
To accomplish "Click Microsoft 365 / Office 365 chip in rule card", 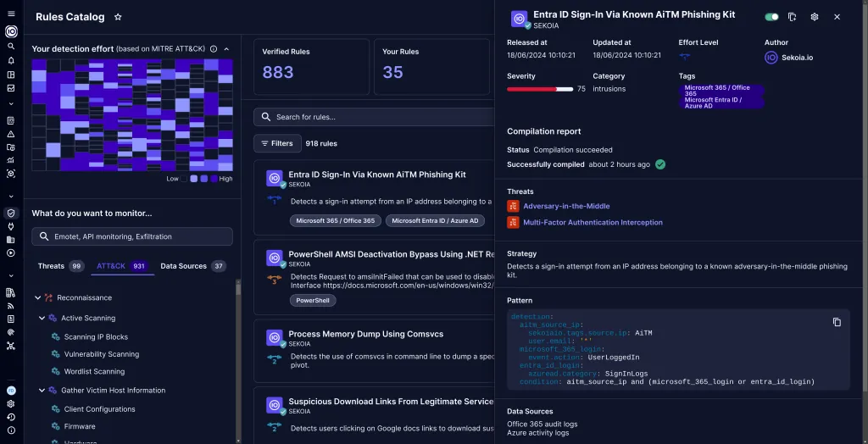I will pos(336,221).
